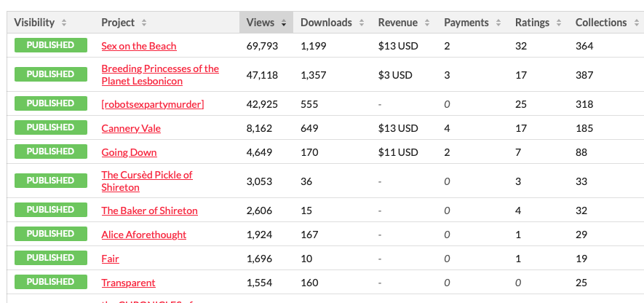Click the Transparent project link
The image size is (644, 303).
pos(128,283)
